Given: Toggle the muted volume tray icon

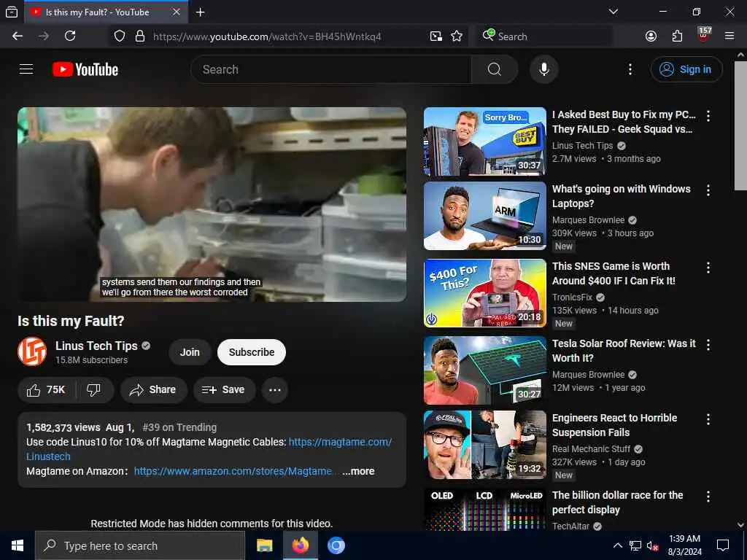Looking at the screenshot, I should 653,545.
